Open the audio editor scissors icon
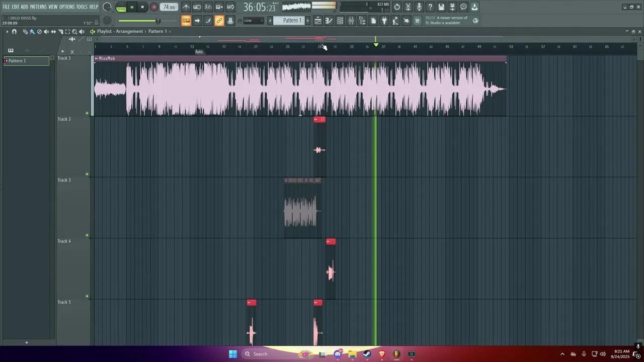The width and height of the screenshot is (644, 362). point(408,7)
